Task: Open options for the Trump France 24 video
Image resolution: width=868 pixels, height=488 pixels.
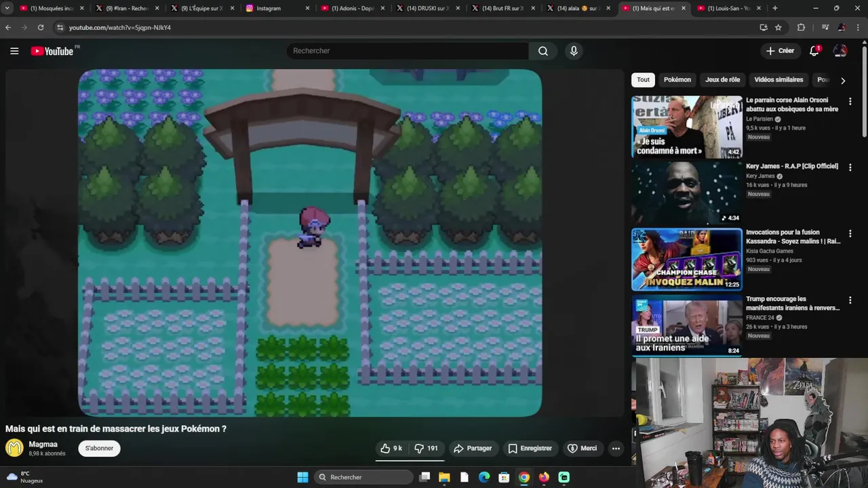Action: [850, 300]
